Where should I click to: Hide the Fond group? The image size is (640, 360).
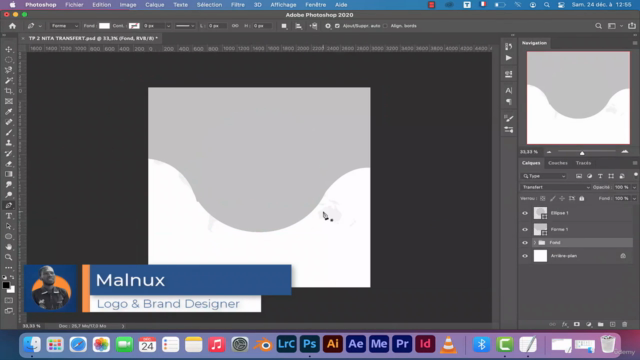click(x=525, y=243)
